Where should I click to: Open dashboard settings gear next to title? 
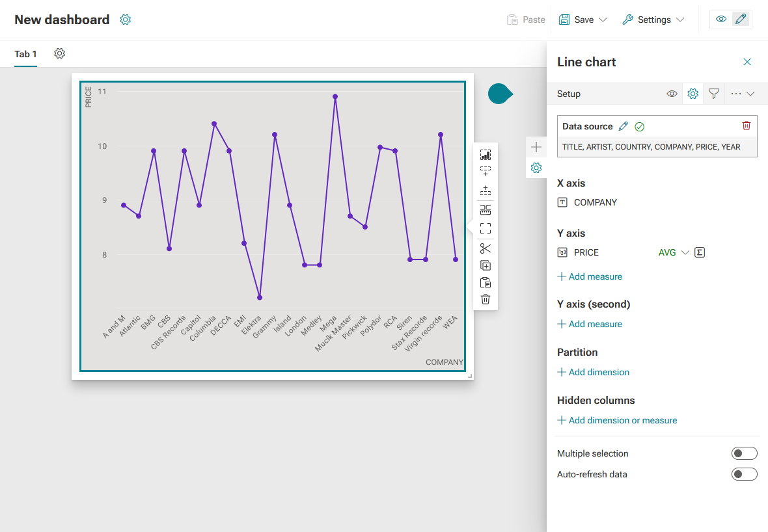126,20
